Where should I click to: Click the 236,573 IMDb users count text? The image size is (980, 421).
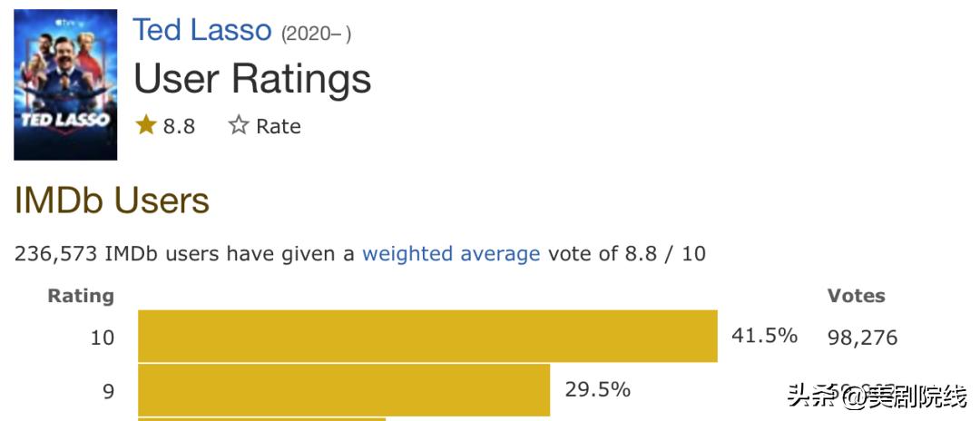[56, 253]
